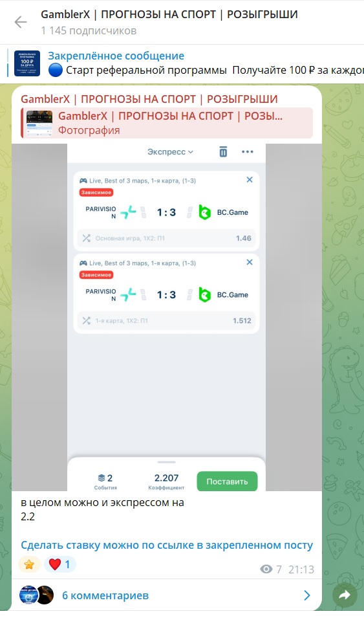Open the replied-to Фотография message preview
This screenshot has height=618, width=364.
point(167,123)
